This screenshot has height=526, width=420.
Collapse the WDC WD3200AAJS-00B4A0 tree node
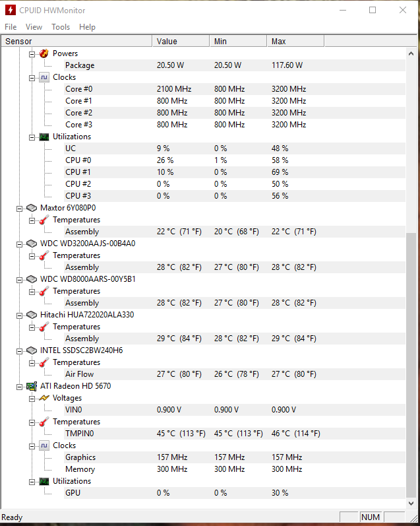(19, 244)
